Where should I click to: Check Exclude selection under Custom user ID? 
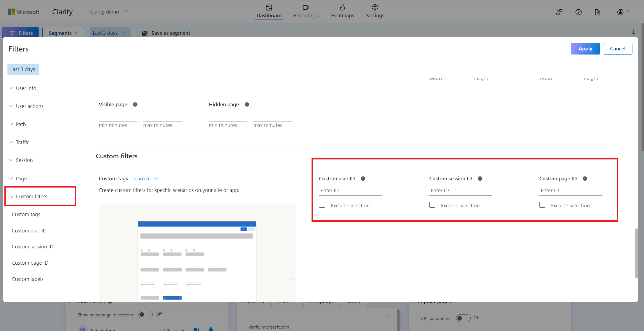[322, 205]
